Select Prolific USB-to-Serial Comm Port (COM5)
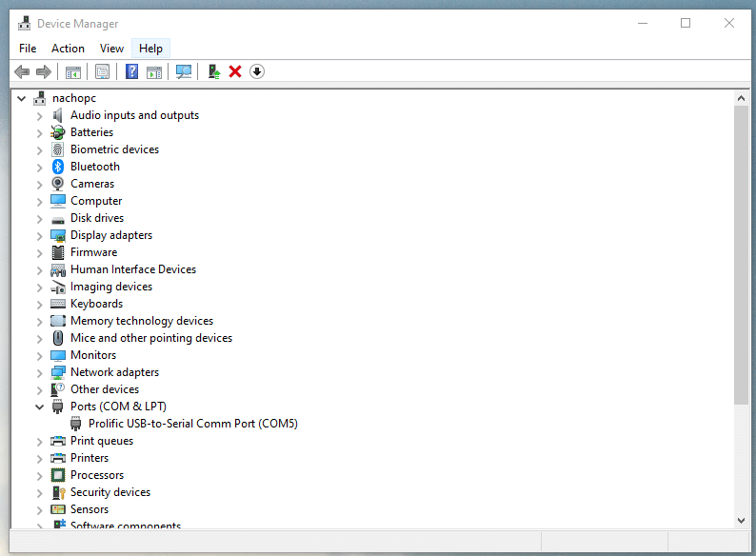The image size is (756, 556). (x=192, y=424)
